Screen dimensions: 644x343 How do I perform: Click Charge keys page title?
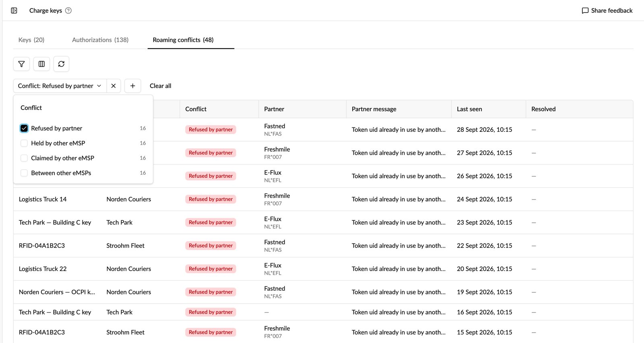(45, 10)
